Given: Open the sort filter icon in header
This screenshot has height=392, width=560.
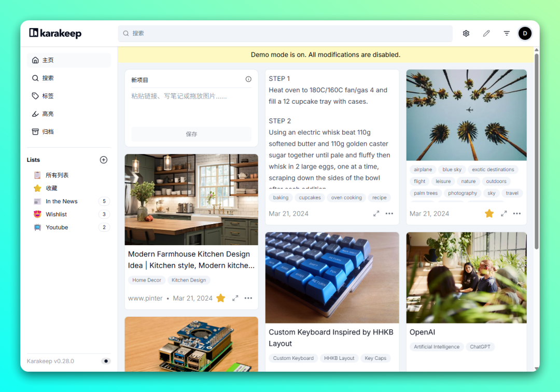Looking at the screenshot, I should [507, 33].
